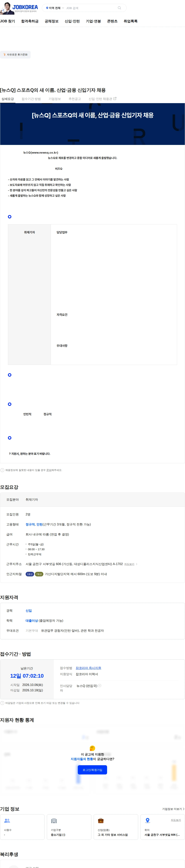Click the 그 외 기타 정보 서비스업 text
The height and width of the screenshot is (868, 185).
113,835
